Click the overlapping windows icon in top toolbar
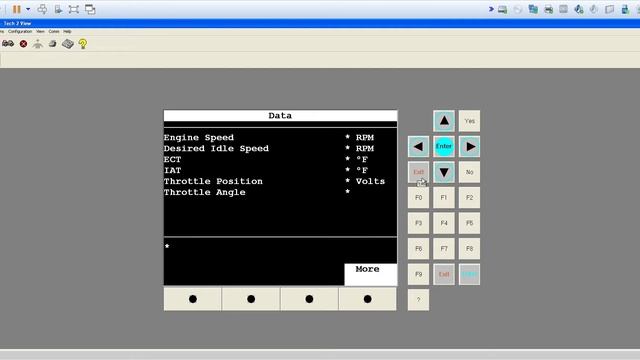 pos(90,9)
